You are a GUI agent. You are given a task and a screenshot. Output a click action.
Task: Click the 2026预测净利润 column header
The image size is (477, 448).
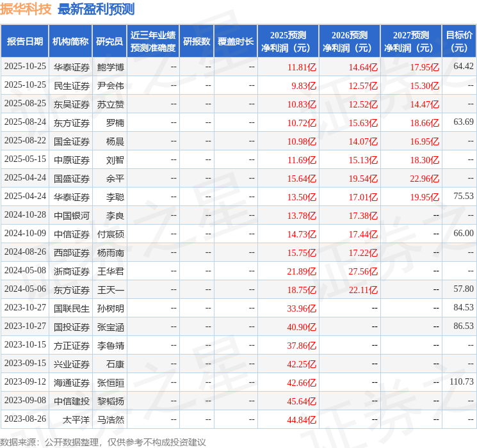pyautogui.click(x=350, y=41)
